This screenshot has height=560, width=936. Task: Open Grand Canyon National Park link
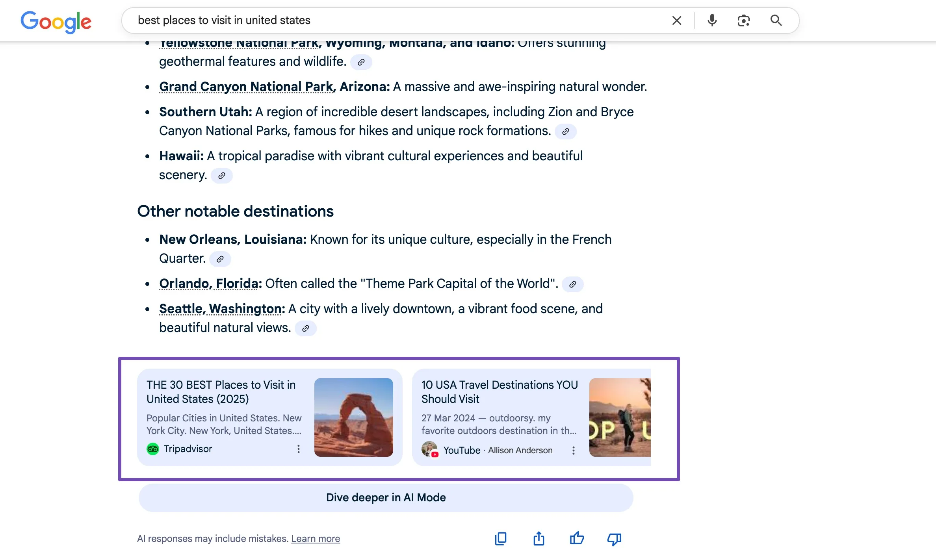click(x=246, y=87)
